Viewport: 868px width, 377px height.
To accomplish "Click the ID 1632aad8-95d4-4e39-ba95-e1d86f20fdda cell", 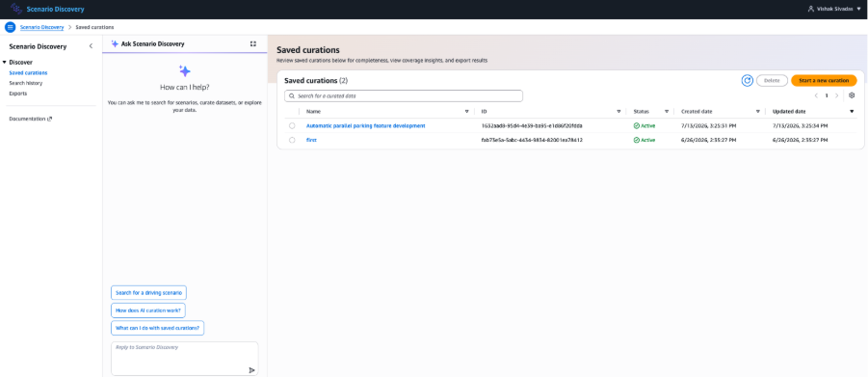I will click(x=532, y=126).
